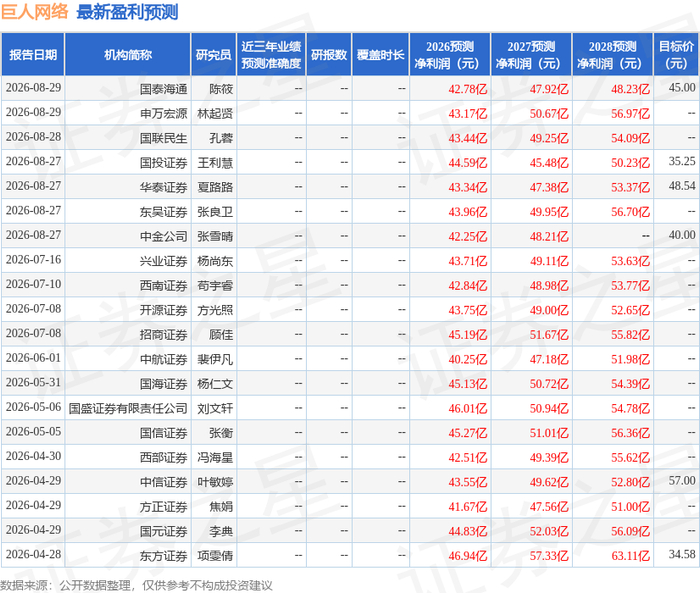
Task: Click the date 2026-05-05
Action: click(33, 431)
